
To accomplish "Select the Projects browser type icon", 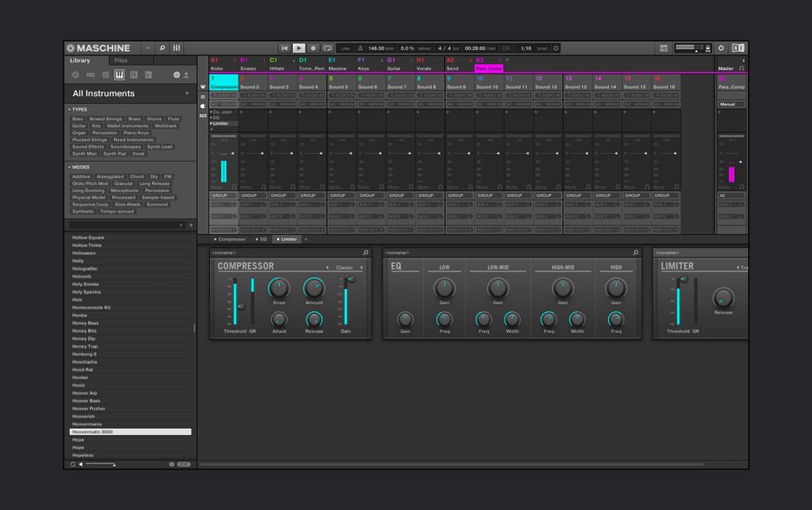I will [76, 74].
